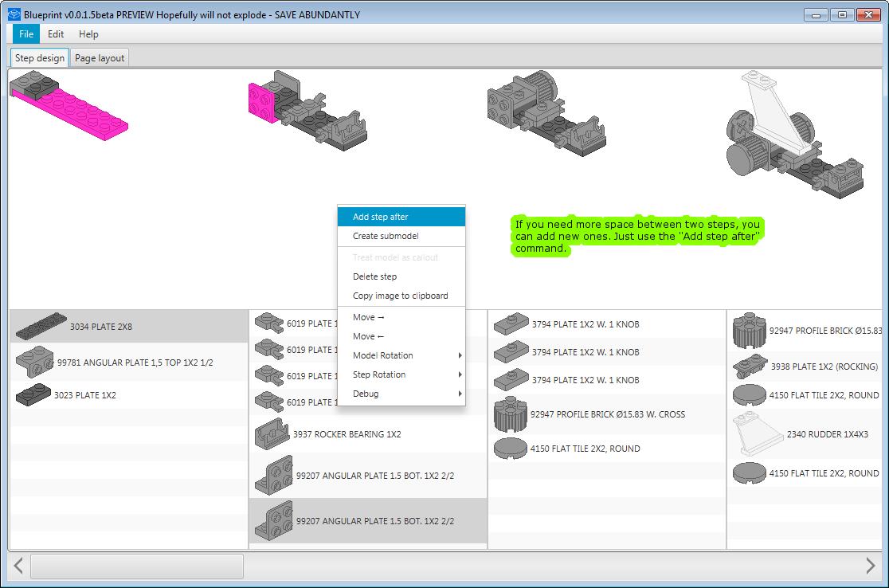
Task: Select the 3034 Plate 2x8 part icon
Action: (41, 326)
